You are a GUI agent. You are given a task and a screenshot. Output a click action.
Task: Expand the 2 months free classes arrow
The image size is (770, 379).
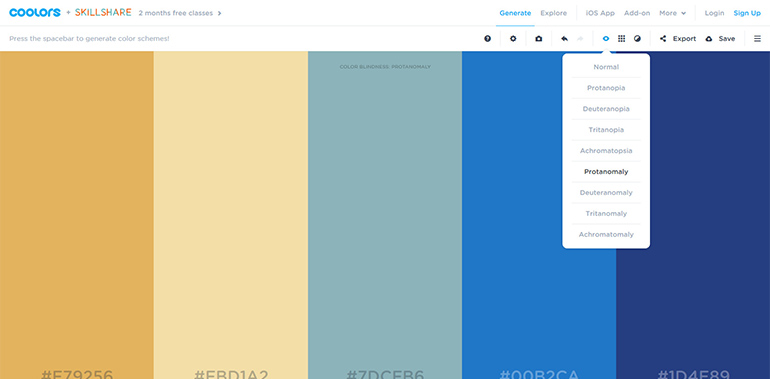coord(220,13)
